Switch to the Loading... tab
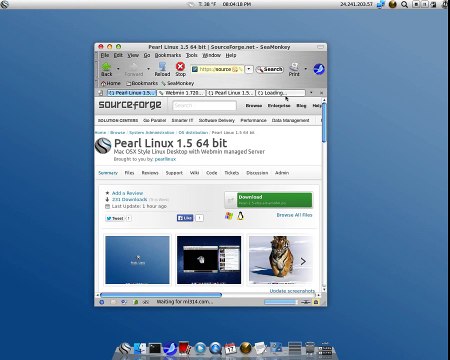The width and height of the screenshot is (450, 360). coord(281,93)
